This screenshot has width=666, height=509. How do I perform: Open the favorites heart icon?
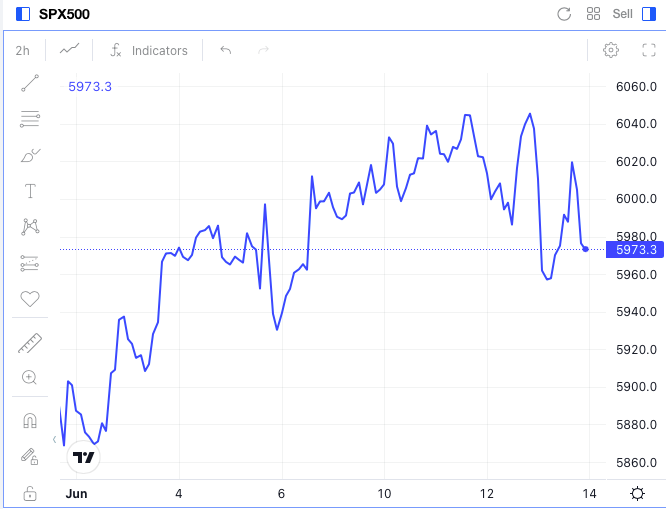pos(30,299)
